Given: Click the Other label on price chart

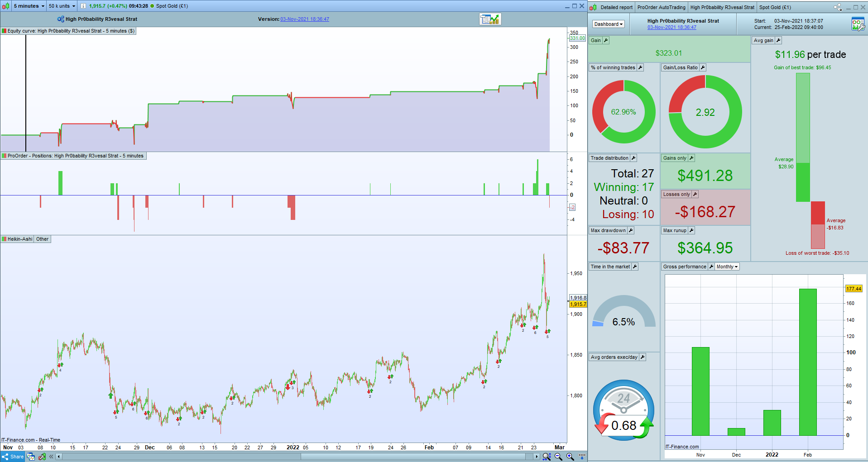Looking at the screenshot, I should click(x=43, y=239).
